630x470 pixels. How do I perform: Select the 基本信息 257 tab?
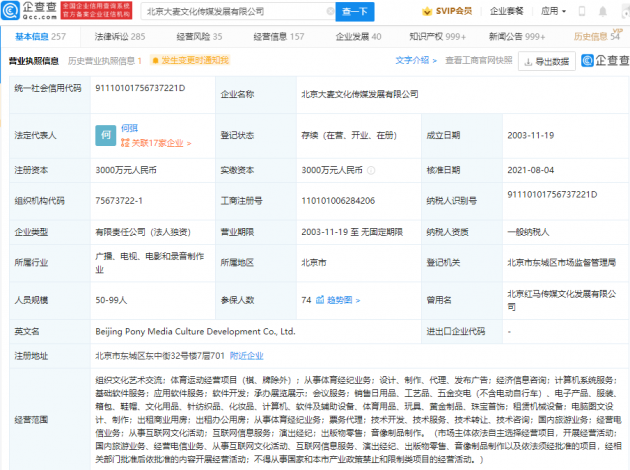pyautogui.click(x=41, y=37)
